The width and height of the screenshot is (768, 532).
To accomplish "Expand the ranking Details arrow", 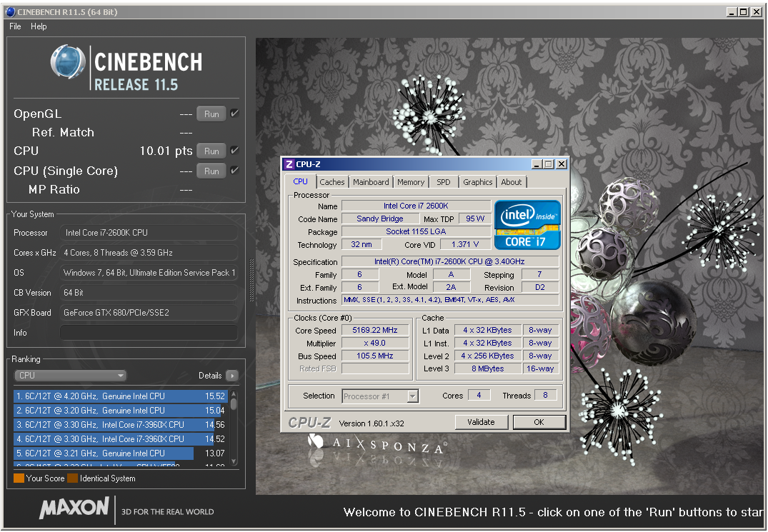I will point(232,376).
